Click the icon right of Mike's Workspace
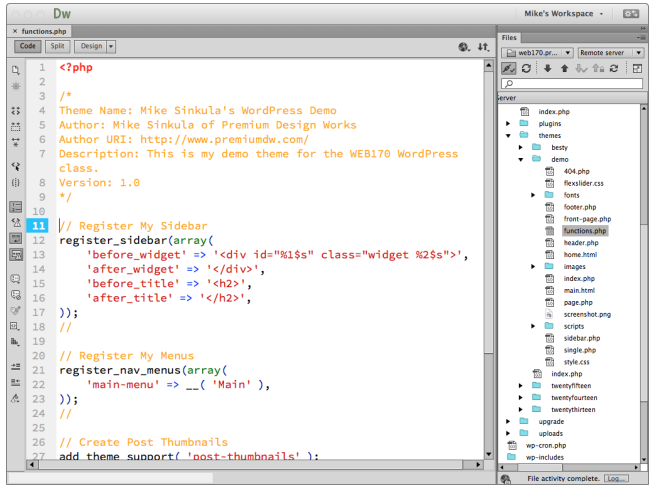655x491 pixels. tap(630, 14)
